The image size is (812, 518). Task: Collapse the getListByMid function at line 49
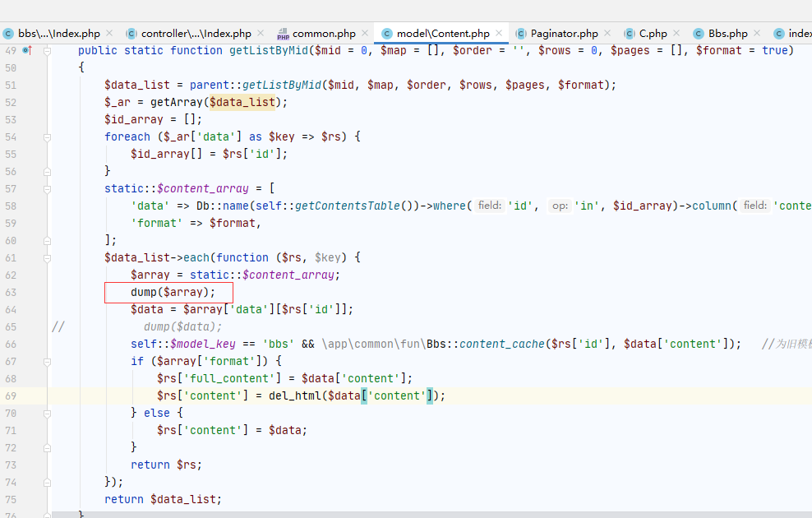tap(48, 50)
